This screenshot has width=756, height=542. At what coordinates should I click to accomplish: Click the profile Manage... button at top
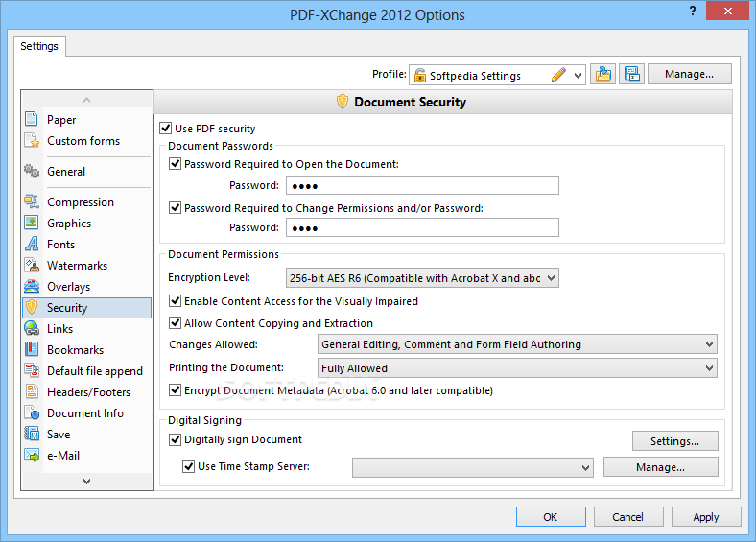pos(690,74)
